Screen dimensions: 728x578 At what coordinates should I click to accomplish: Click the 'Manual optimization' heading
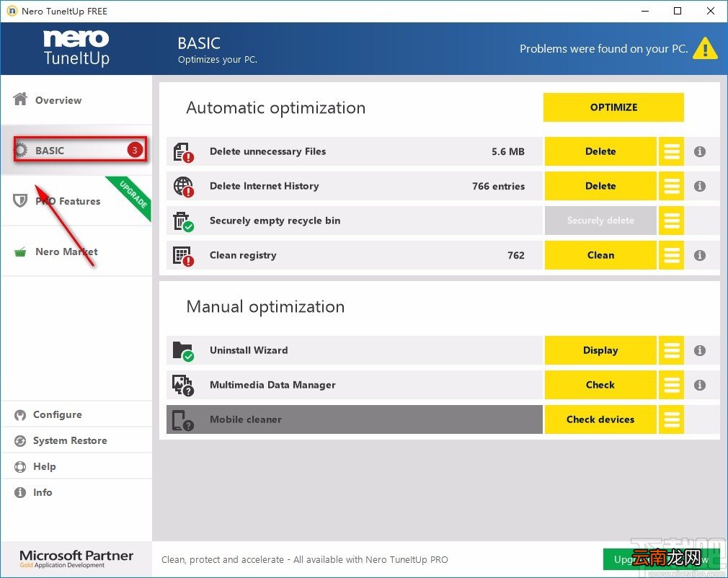pyautogui.click(x=265, y=307)
